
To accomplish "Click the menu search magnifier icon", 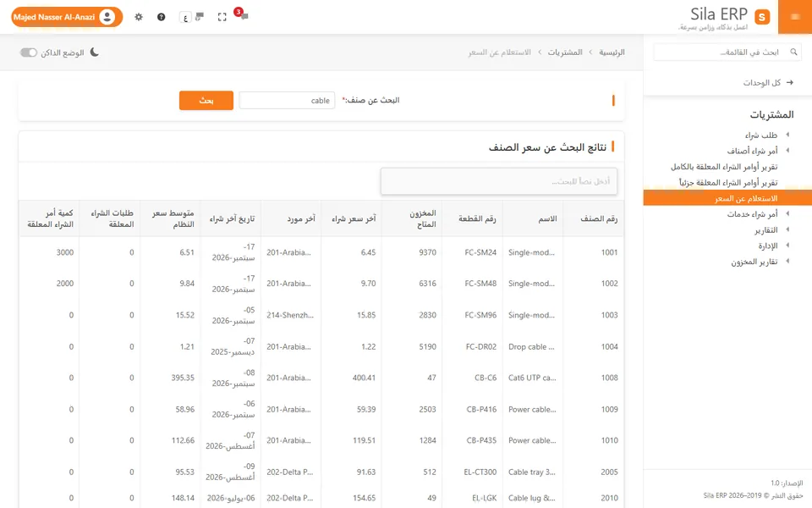I will [x=793, y=52].
